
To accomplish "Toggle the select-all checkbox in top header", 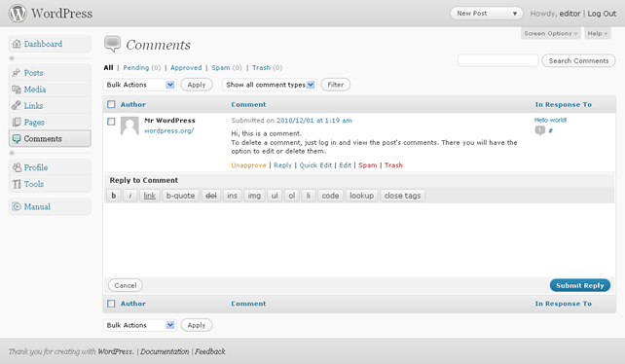I will point(111,104).
